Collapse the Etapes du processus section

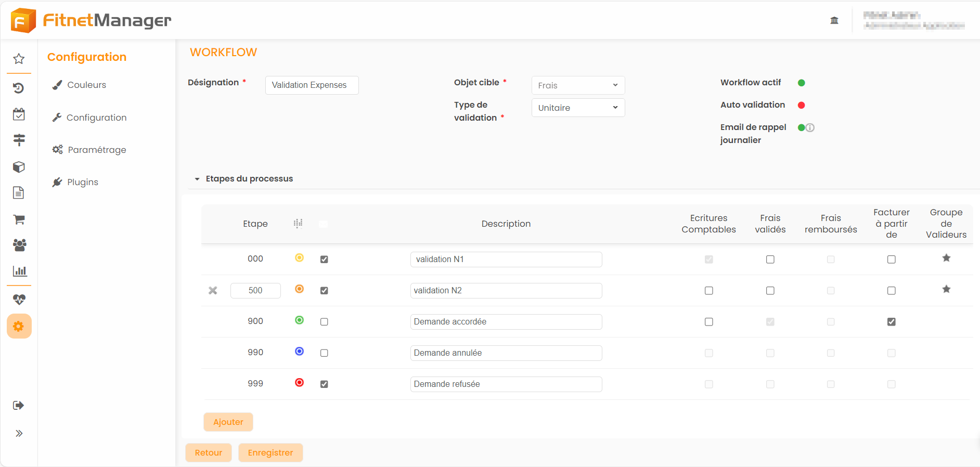pos(197,179)
